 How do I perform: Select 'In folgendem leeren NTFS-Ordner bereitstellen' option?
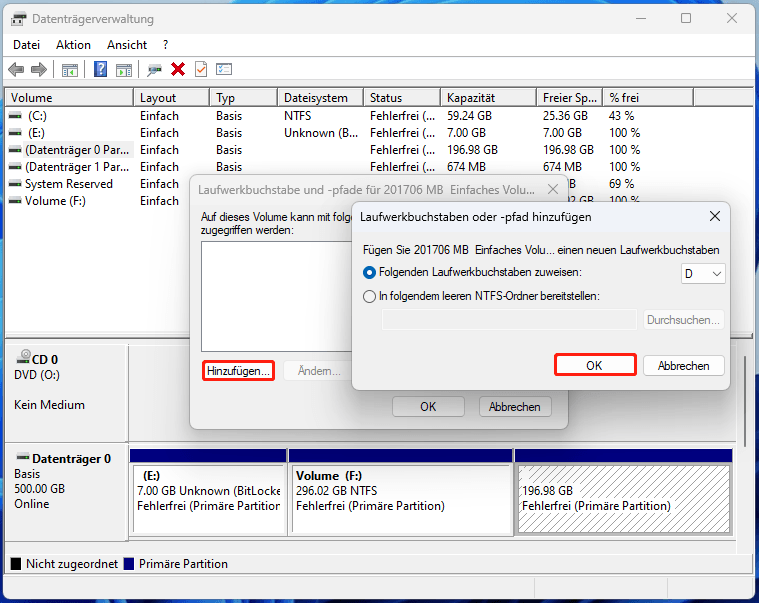pos(370,296)
